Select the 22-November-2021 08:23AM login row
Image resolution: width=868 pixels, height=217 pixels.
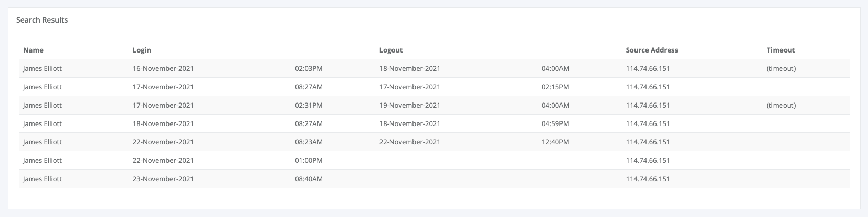434,142
